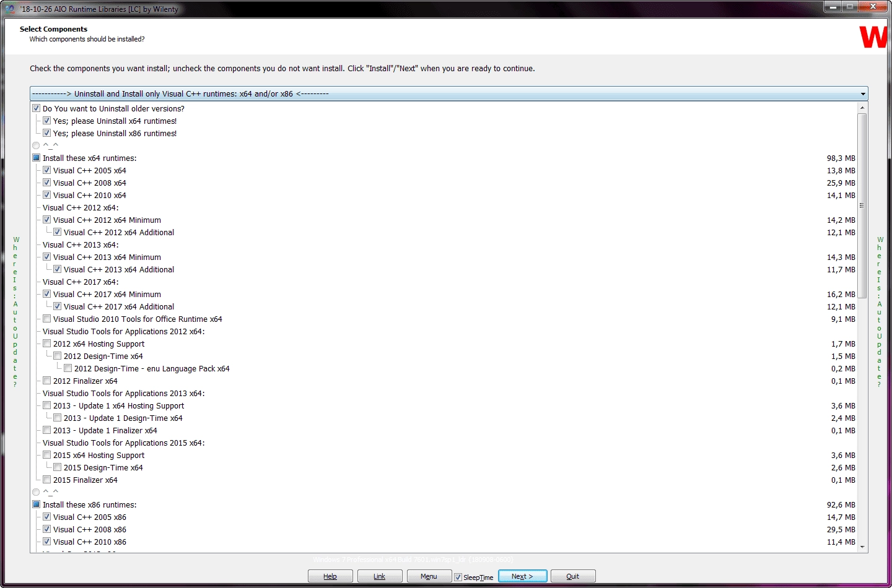Click the 'Select Components' heading

tap(53, 29)
